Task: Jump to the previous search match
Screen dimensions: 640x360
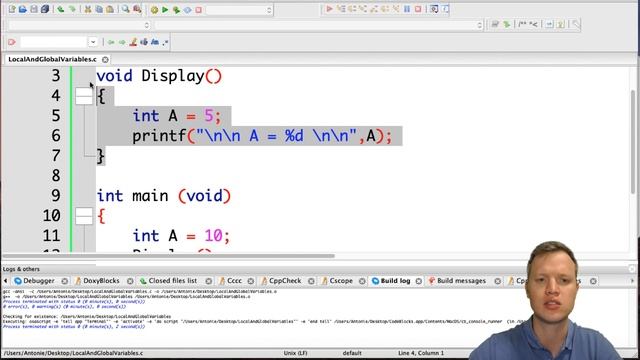Action: pyautogui.click(x=111, y=42)
